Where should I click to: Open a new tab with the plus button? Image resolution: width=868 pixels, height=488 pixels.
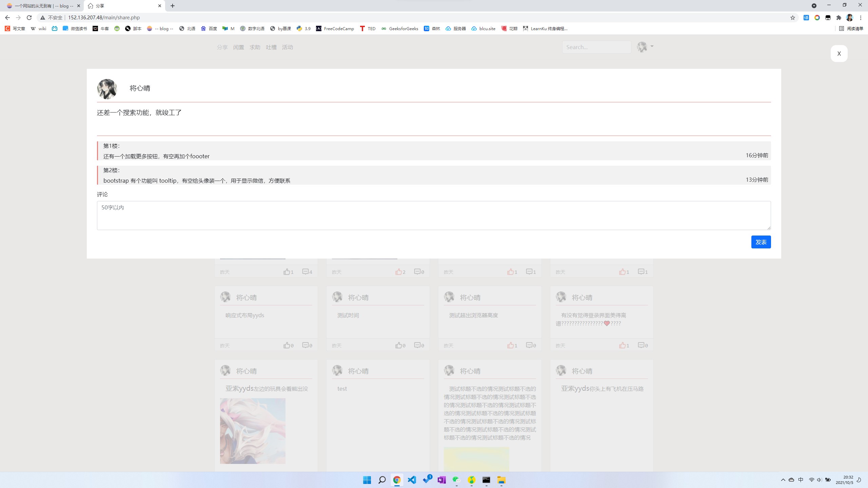(173, 6)
